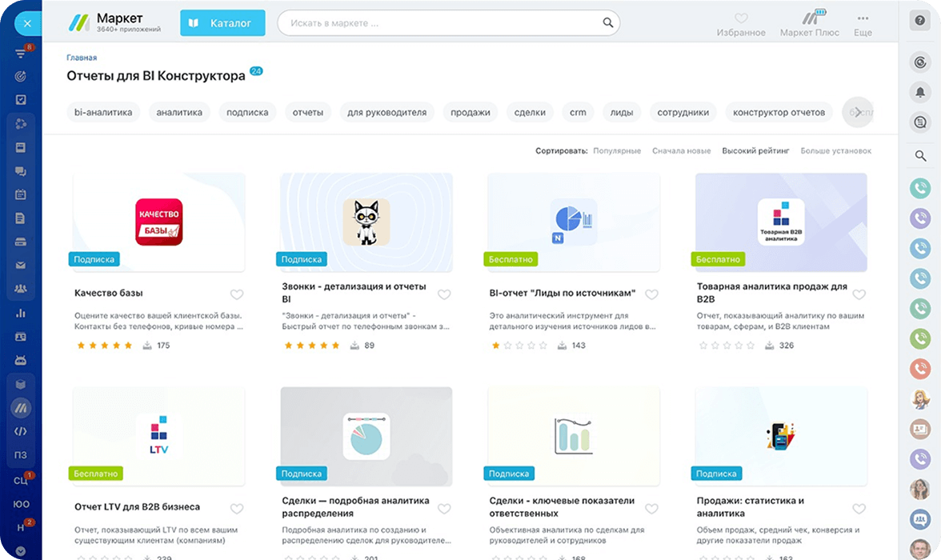
Task: Click the search icon in right sidebar
Action: click(919, 156)
